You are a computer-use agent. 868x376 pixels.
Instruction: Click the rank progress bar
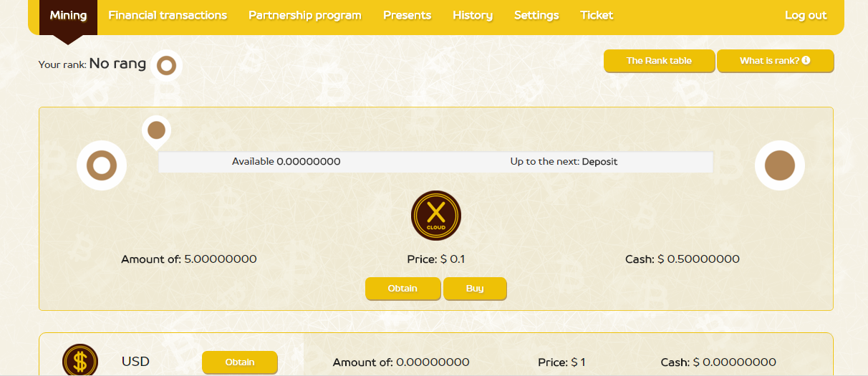435,162
